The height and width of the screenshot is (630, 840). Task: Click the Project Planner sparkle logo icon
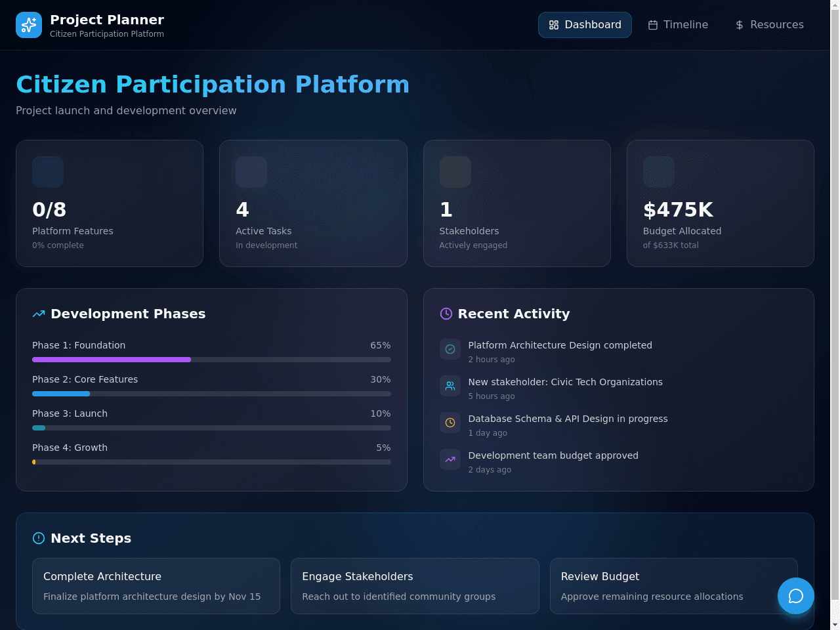[x=29, y=25]
